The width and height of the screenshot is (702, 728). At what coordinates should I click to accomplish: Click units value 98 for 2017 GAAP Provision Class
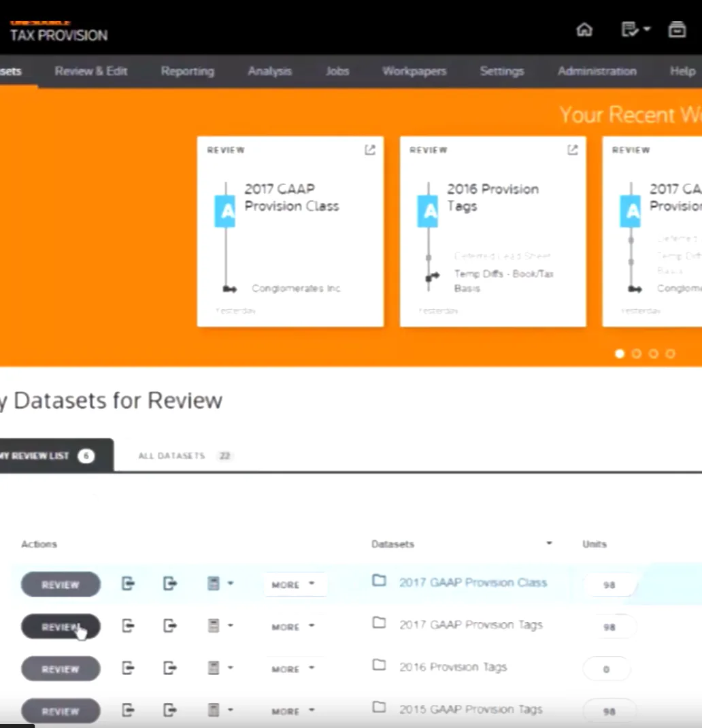pos(609,585)
